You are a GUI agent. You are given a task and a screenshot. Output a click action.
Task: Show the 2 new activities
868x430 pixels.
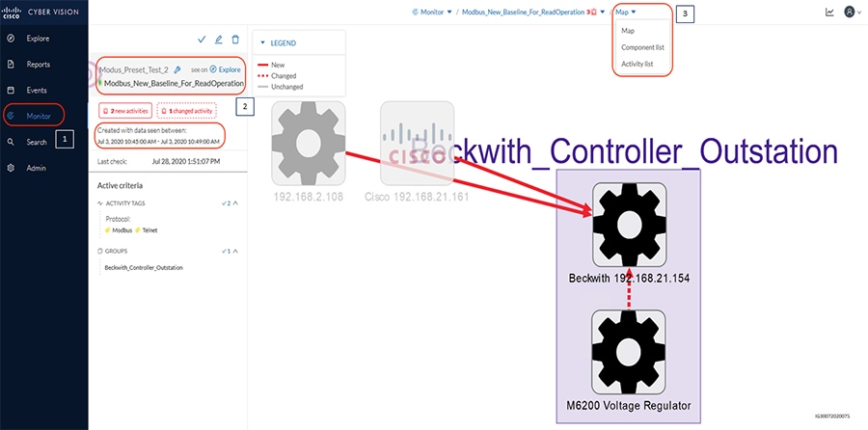tap(125, 111)
